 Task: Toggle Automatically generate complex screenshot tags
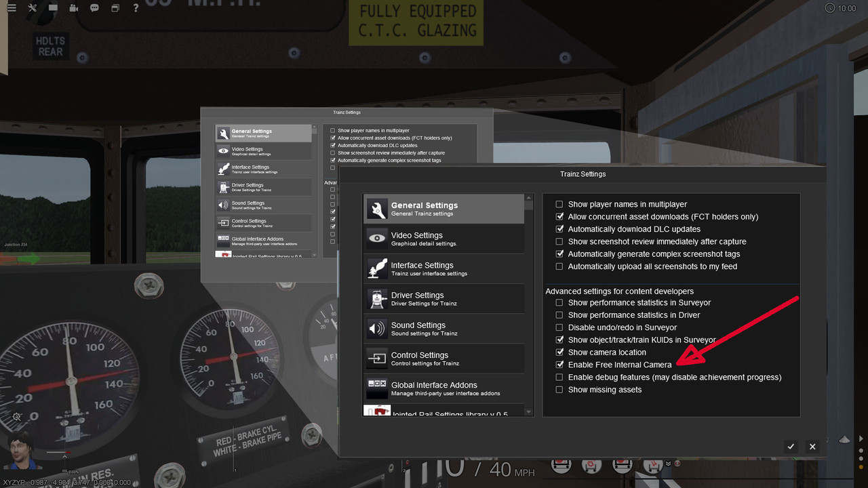pos(559,254)
